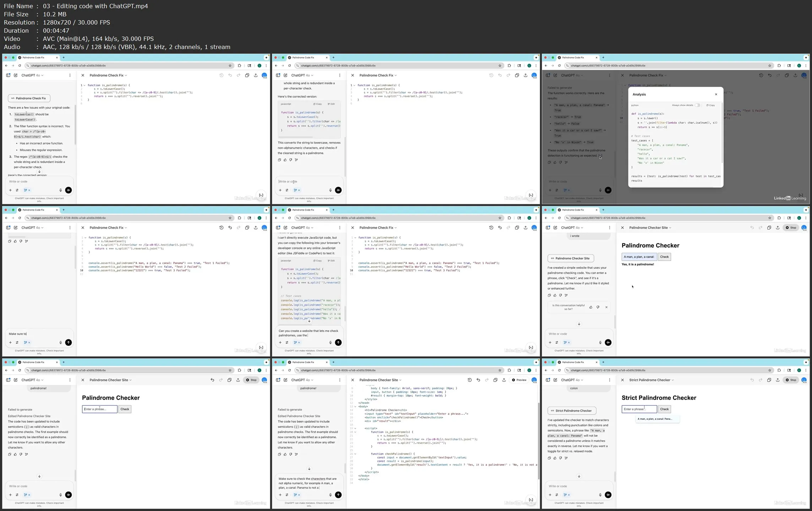The image size is (812, 511).
Task: Collapse function checkPalindrome fold at line 26
Action: pyautogui.click(x=355, y=454)
